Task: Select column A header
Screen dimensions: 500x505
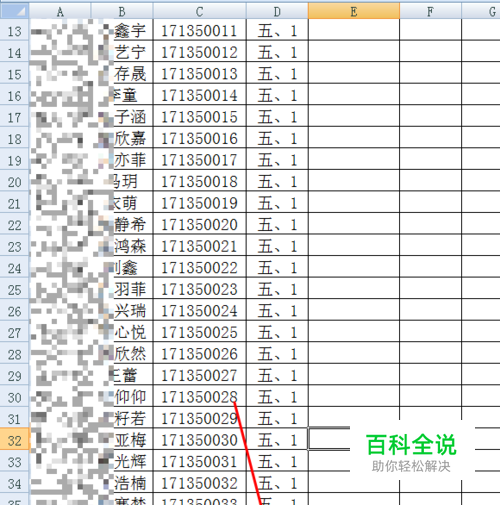Action: pyautogui.click(x=60, y=11)
